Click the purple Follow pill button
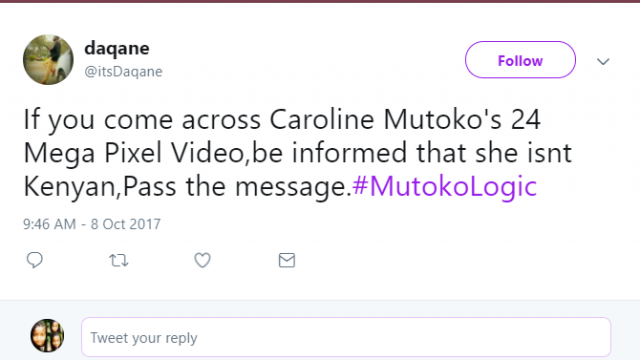The image size is (640, 360). [520, 60]
